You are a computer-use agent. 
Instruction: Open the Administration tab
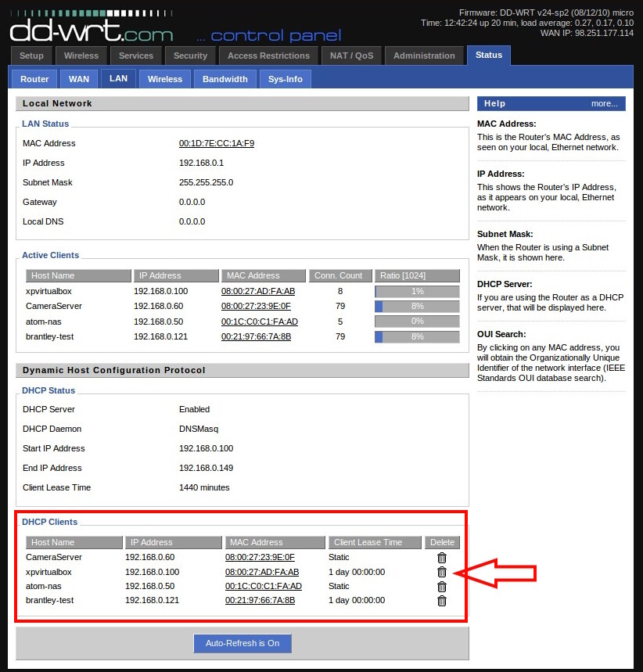(424, 56)
